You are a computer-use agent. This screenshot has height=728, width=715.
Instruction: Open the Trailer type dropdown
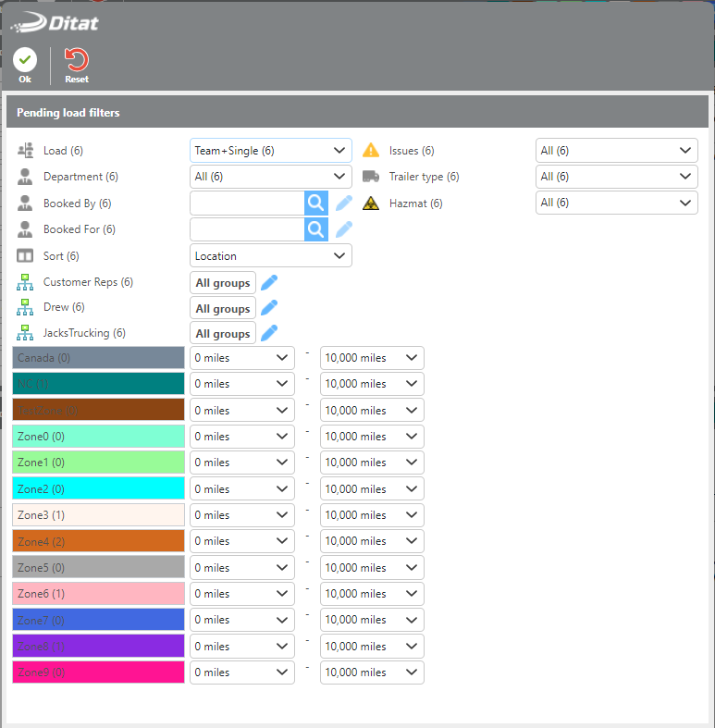(616, 177)
